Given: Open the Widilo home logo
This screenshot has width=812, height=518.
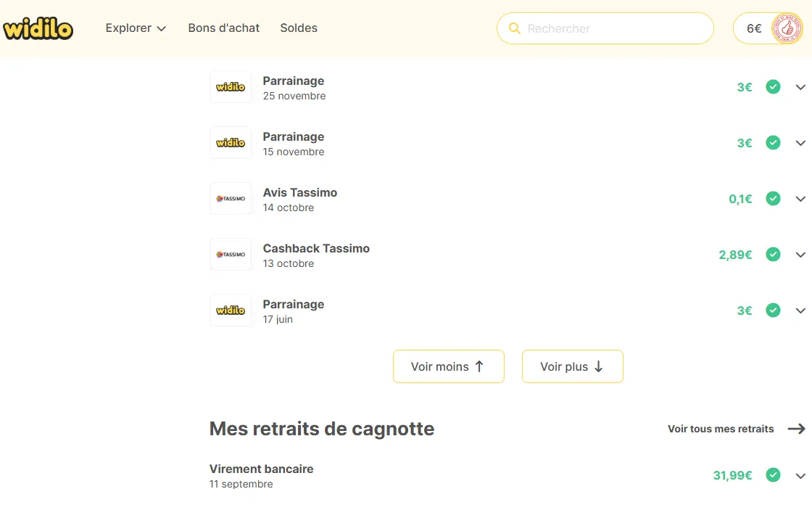Looking at the screenshot, I should pyautogui.click(x=38, y=28).
